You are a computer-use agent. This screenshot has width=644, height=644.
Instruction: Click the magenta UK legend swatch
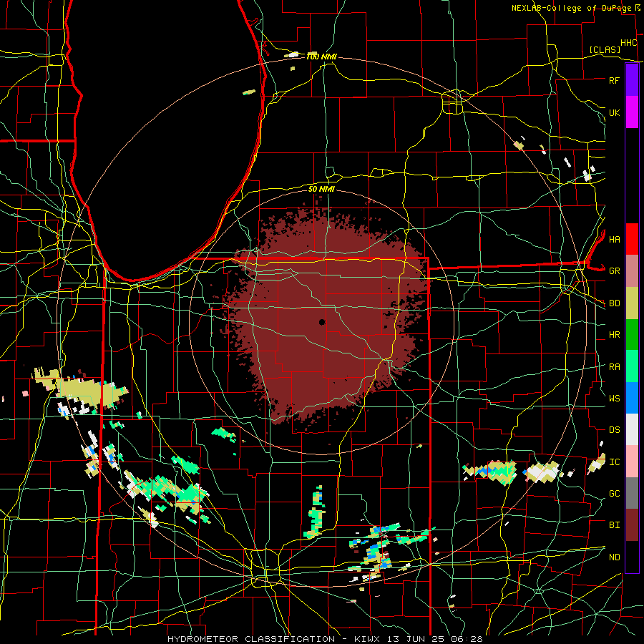coord(632,112)
